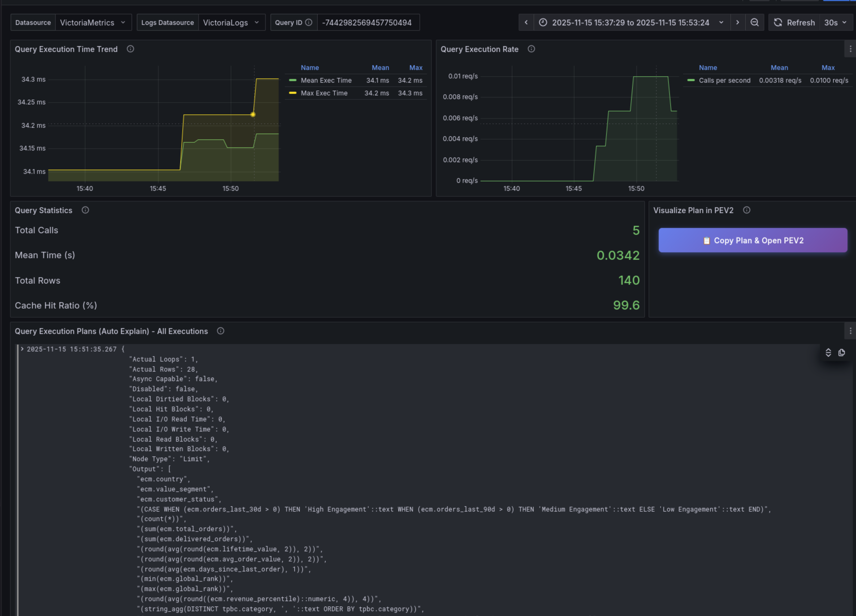Click the Visualize Plan in PEV2 info icon
Viewport: 856px width, 616px height.
pyautogui.click(x=746, y=210)
